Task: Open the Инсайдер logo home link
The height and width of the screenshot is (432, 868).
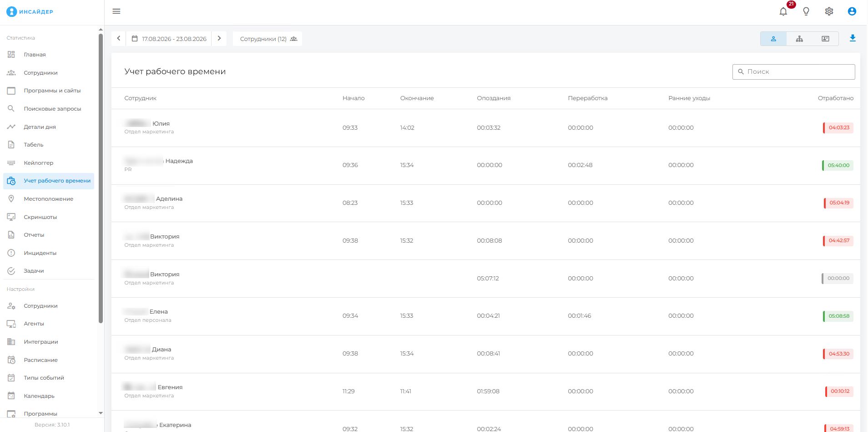Action: [x=30, y=11]
